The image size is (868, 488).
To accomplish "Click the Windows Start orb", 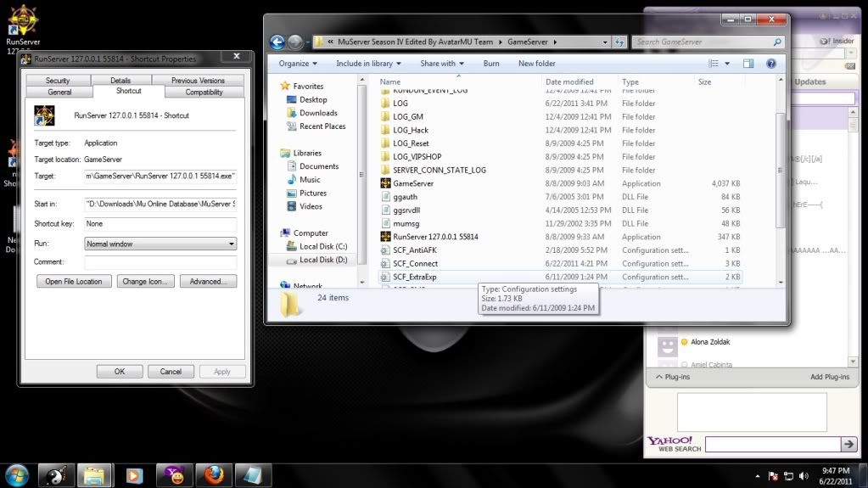I will tap(17, 474).
